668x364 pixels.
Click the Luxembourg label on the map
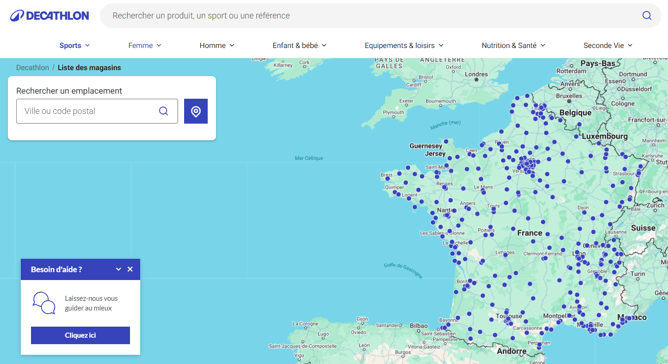point(605,136)
